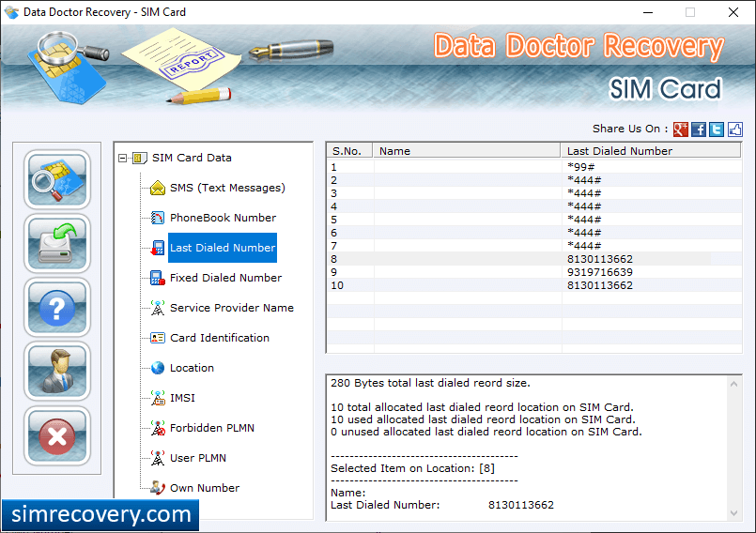The height and width of the screenshot is (533, 756).
Task: Click the Location globe icon
Action: (x=158, y=368)
